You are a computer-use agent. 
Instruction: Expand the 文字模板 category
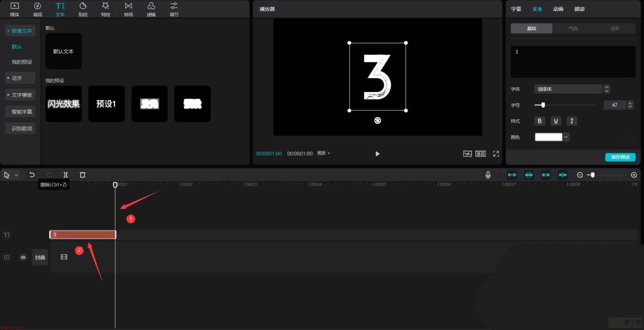click(20, 95)
